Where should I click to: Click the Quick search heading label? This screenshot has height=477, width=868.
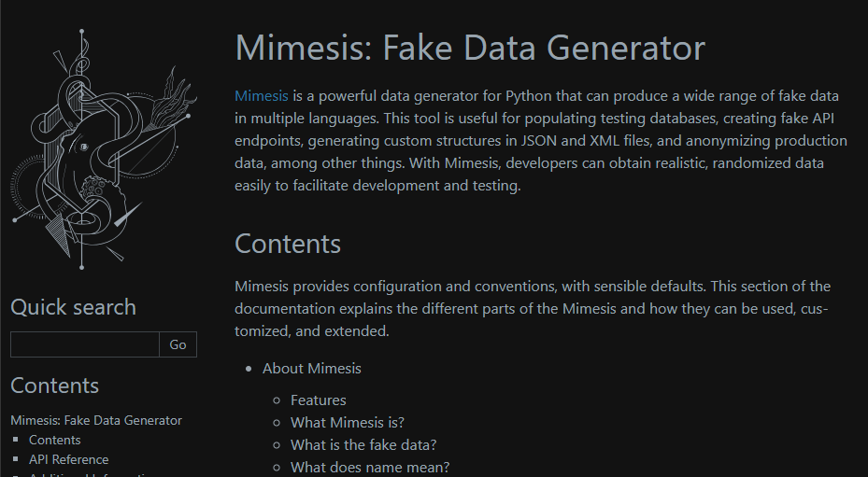click(73, 307)
